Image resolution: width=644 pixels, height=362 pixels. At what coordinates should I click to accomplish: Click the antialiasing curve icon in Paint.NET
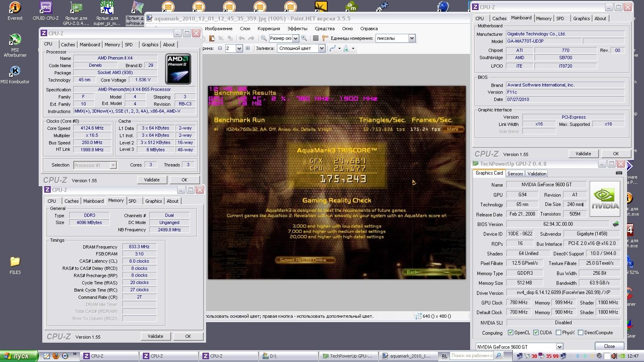pyautogui.click(x=332, y=48)
